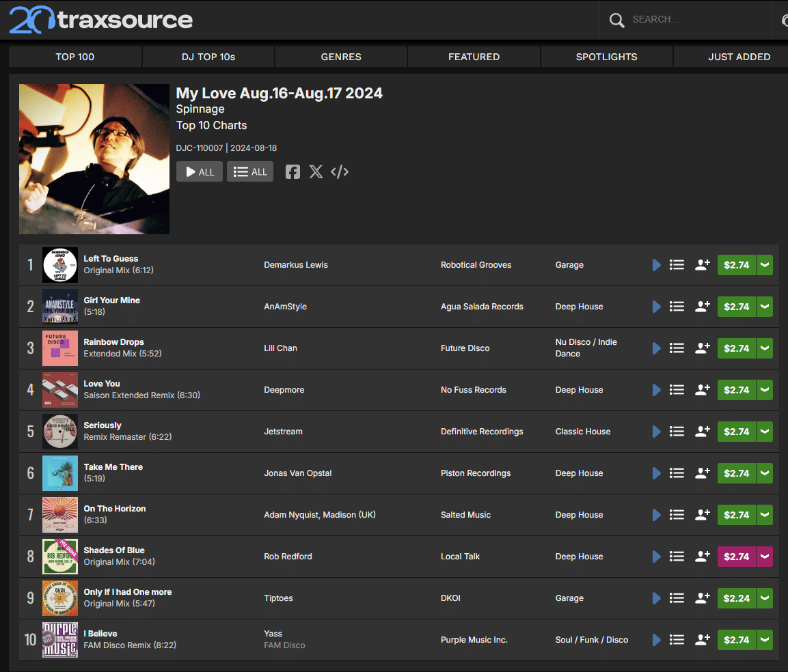Expand pre-order options for Shades Of Blue

(765, 557)
